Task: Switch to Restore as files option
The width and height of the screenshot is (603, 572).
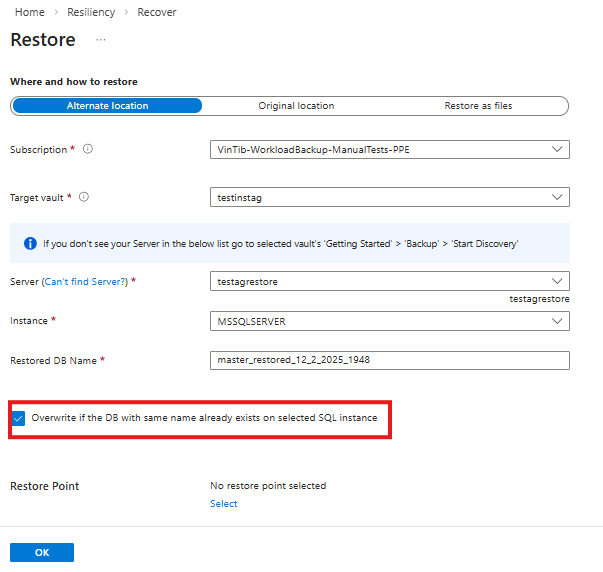Action: 479,106
